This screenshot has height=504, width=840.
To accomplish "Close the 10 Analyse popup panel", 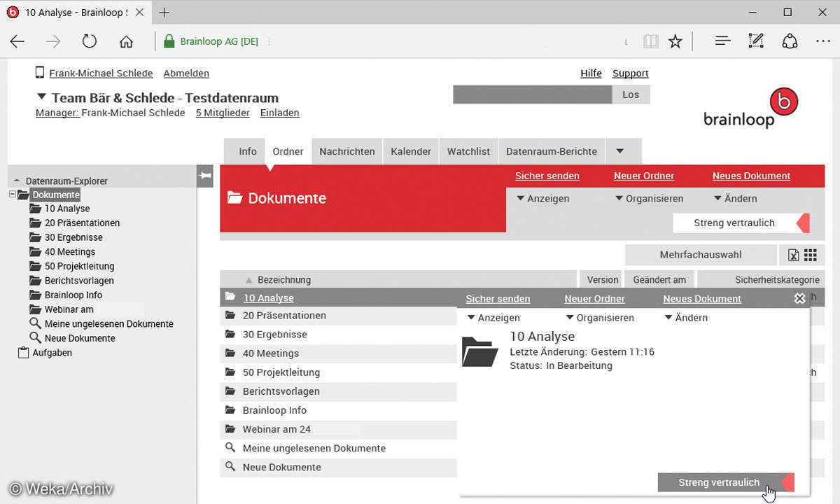I will (x=800, y=298).
